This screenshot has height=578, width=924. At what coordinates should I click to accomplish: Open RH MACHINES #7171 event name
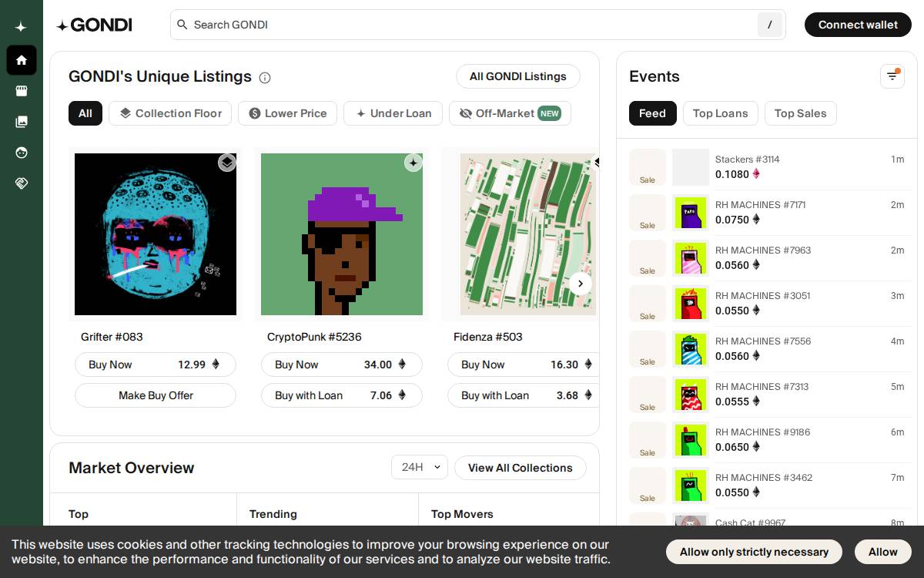[x=761, y=205]
